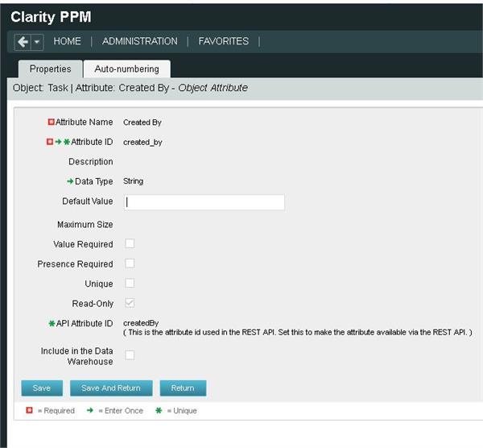This screenshot has width=483, height=448.
Task: Click the Save button
Action: [x=42, y=388]
